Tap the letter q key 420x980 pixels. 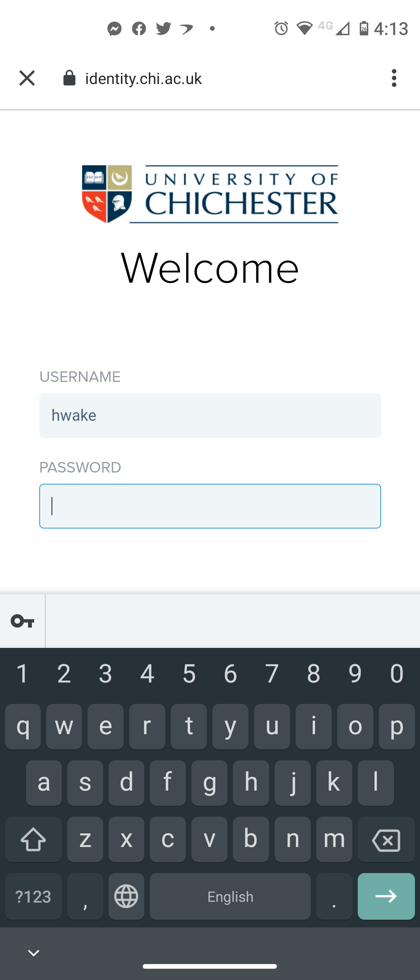(23, 726)
